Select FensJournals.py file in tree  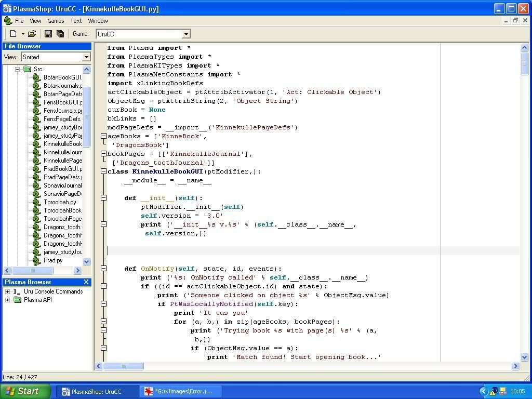[x=63, y=111]
